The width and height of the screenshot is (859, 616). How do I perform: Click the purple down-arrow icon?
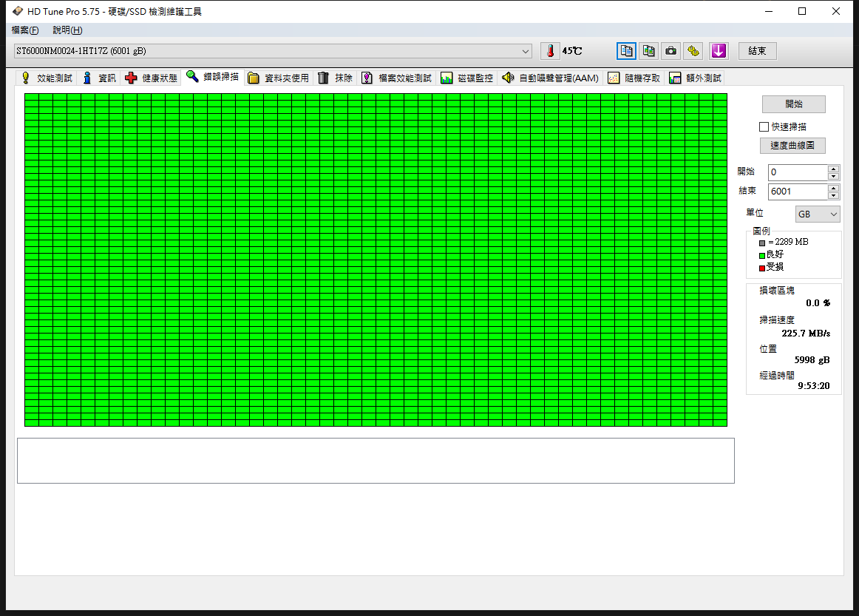(x=719, y=51)
